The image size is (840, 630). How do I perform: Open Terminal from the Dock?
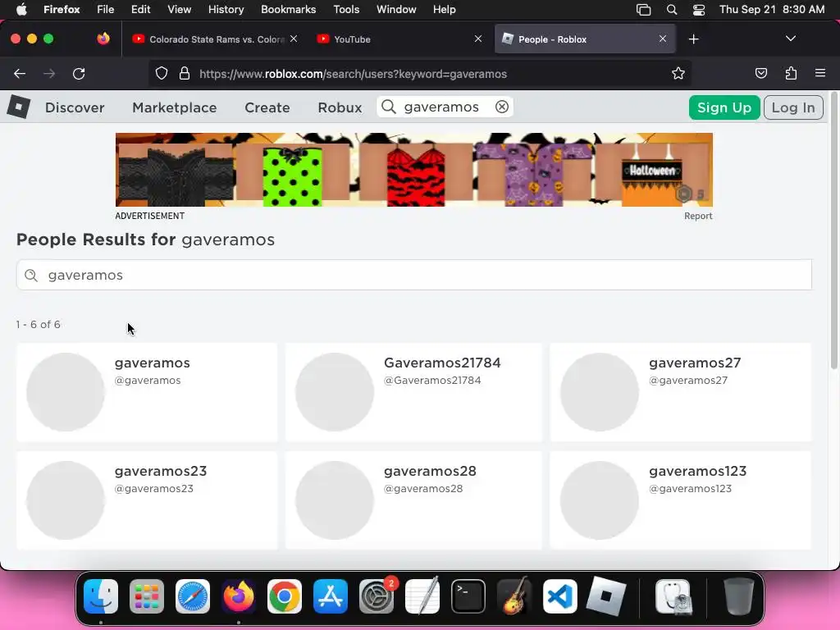[x=468, y=596]
